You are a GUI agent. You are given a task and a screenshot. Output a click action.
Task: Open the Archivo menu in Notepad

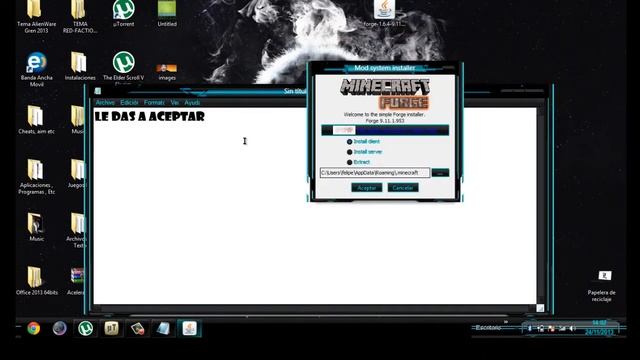click(105, 102)
